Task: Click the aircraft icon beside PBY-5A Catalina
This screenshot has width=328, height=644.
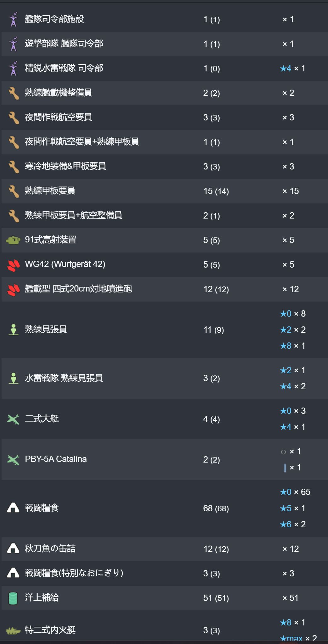Action: 13,460
